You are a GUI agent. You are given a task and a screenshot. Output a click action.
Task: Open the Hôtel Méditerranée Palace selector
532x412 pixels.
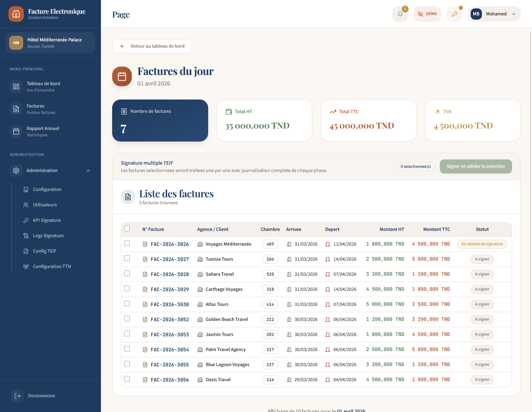click(50, 43)
